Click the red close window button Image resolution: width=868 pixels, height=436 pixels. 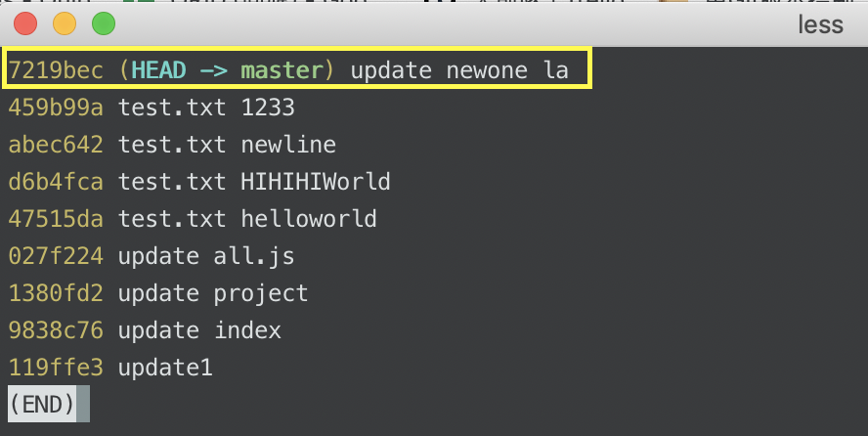(x=25, y=24)
